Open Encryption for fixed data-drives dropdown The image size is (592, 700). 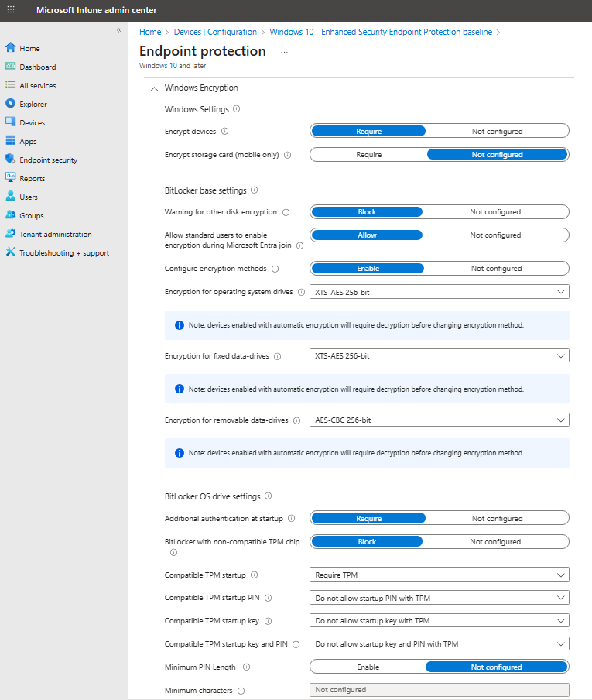(x=440, y=355)
